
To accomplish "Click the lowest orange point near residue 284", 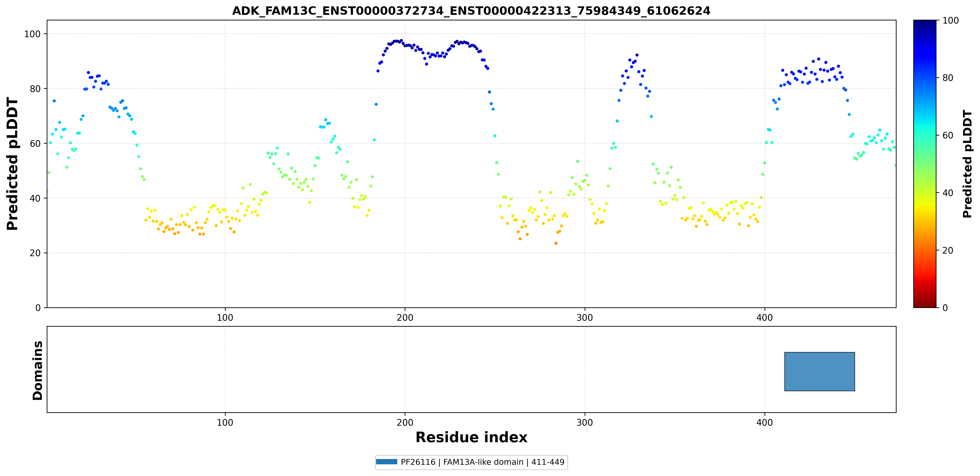I will pos(556,243).
